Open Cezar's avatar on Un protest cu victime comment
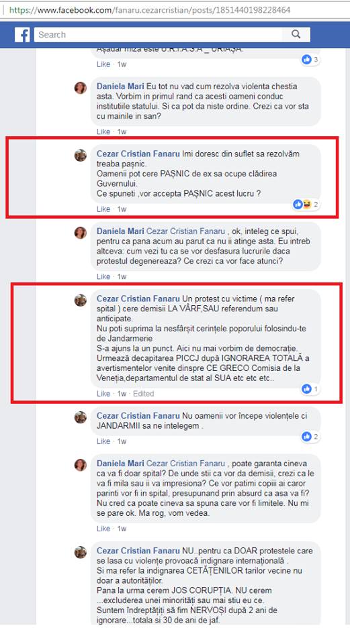The height and width of the screenshot is (644, 350). (80, 301)
